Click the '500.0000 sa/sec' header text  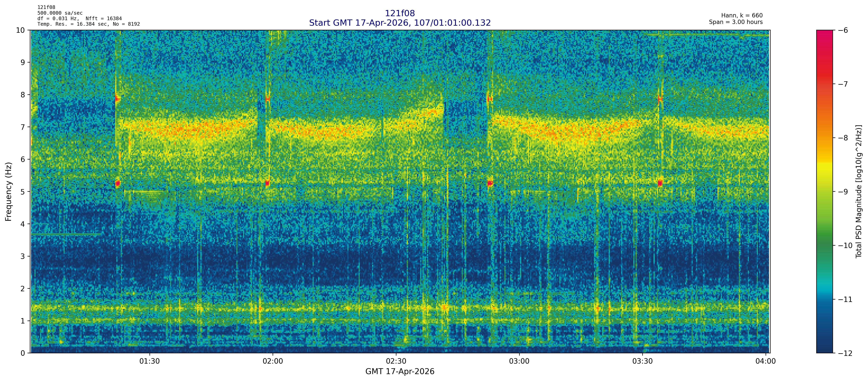(60, 13)
